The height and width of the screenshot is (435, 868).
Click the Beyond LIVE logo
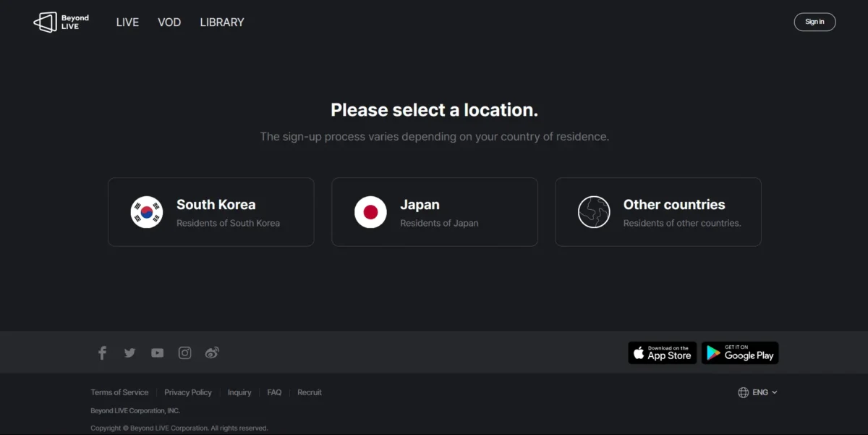61,22
